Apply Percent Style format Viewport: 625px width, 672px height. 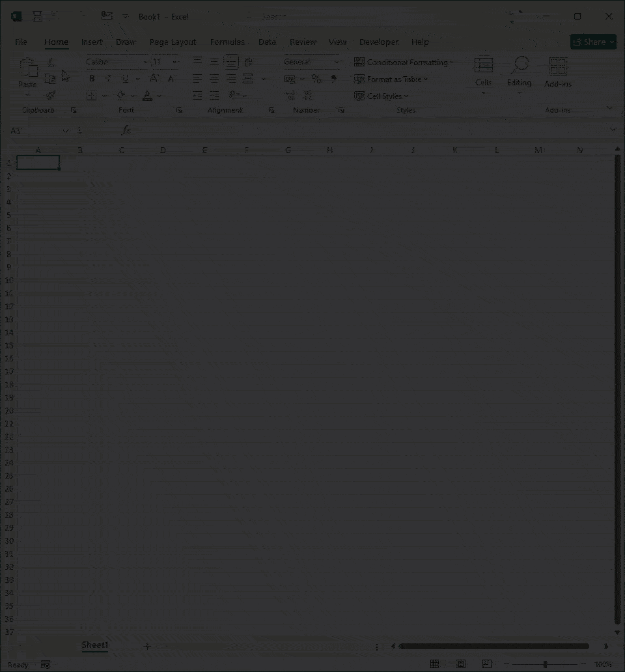(x=316, y=79)
